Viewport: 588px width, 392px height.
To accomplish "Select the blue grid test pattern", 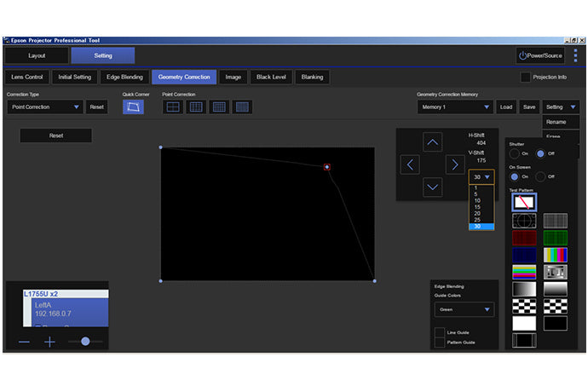I will click(524, 255).
